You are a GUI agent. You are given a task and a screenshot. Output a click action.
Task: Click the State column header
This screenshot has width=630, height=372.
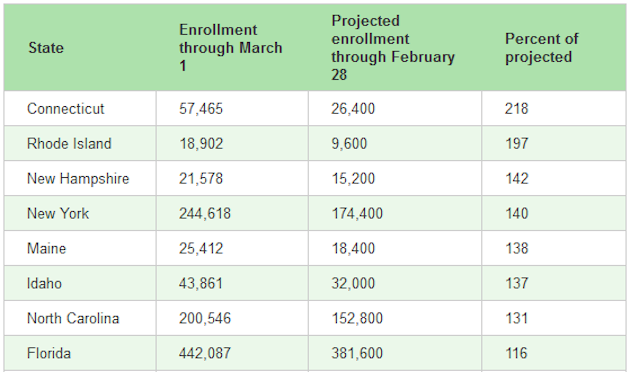(46, 48)
